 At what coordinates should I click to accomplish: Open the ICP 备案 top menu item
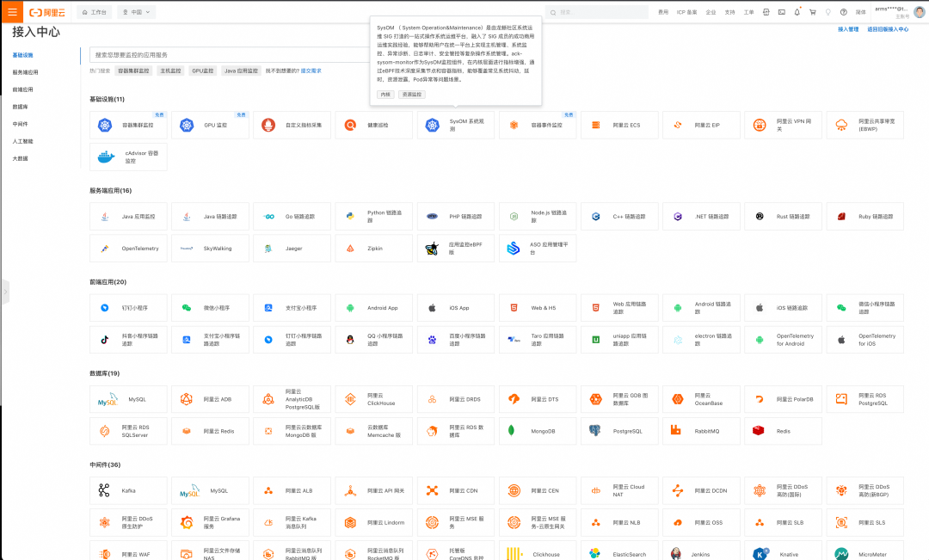coord(686,12)
